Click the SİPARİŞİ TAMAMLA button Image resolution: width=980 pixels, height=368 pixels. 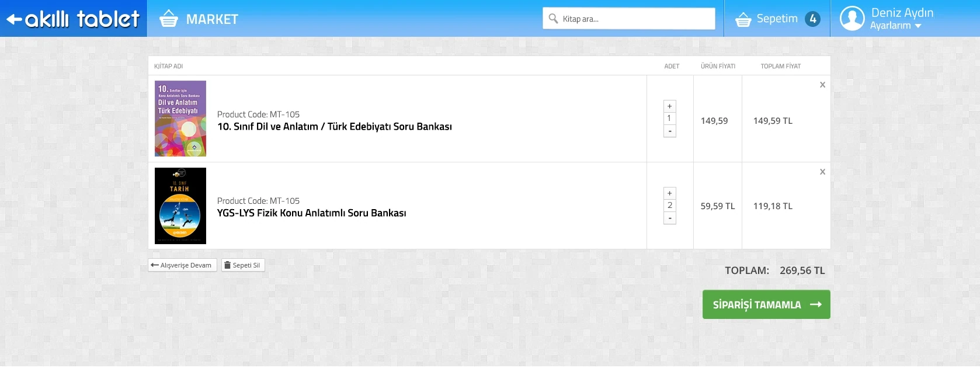766,304
